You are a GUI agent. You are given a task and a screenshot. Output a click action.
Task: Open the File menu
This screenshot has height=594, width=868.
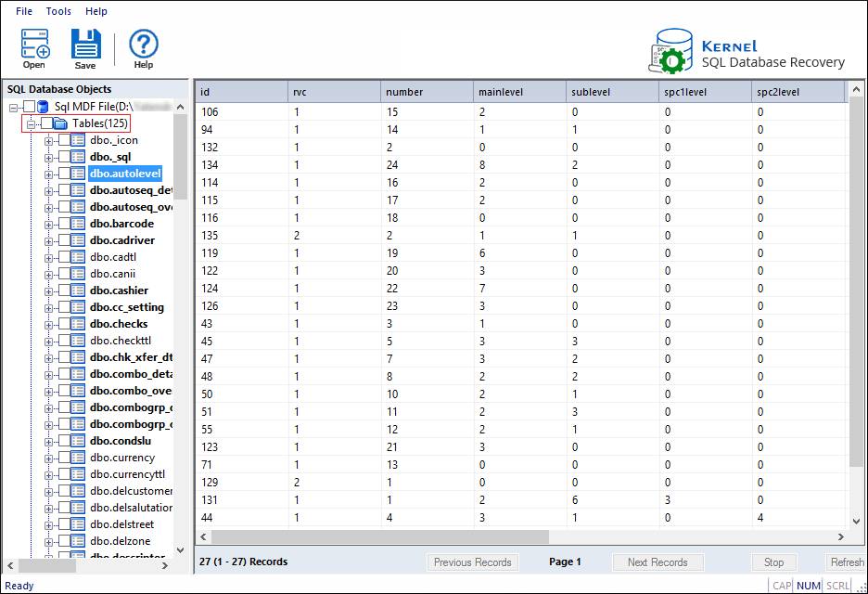pyautogui.click(x=24, y=11)
